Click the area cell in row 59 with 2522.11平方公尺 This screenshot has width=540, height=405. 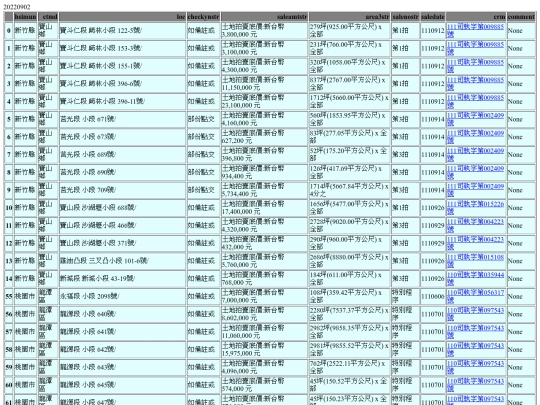point(350,367)
